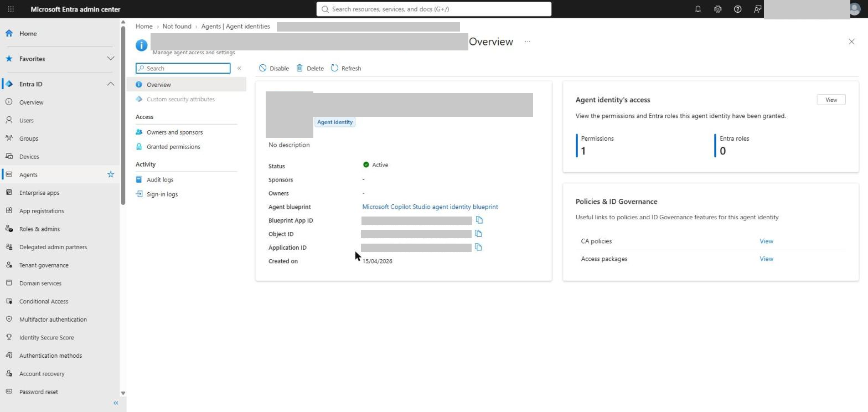Open Microsoft Copilot Studio agent identity blueprint link
The image size is (868, 412).
click(x=430, y=207)
